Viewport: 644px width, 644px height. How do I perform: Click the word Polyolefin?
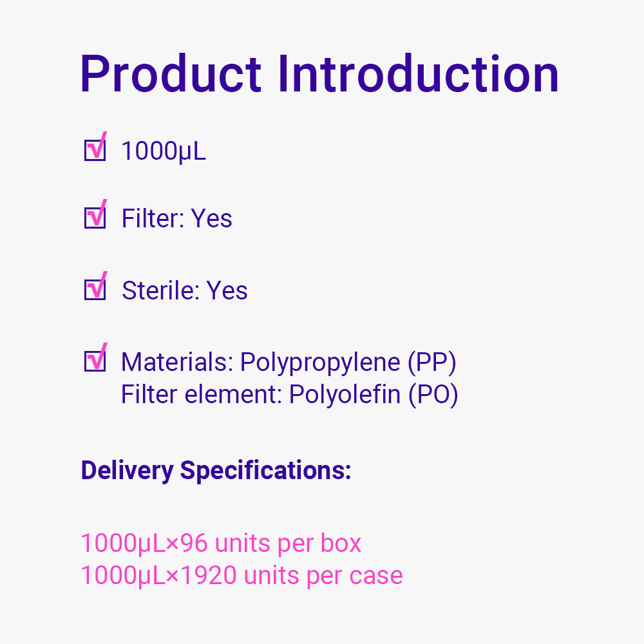click(x=345, y=395)
